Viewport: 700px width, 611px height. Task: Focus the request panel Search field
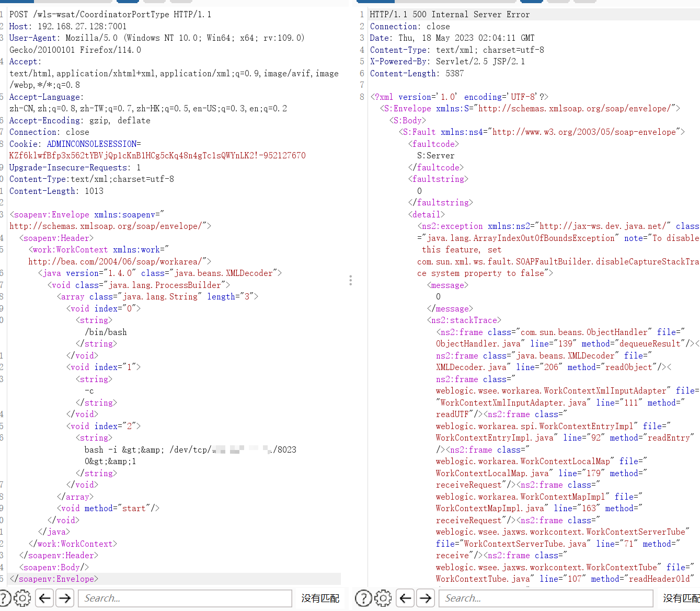click(185, 598)
